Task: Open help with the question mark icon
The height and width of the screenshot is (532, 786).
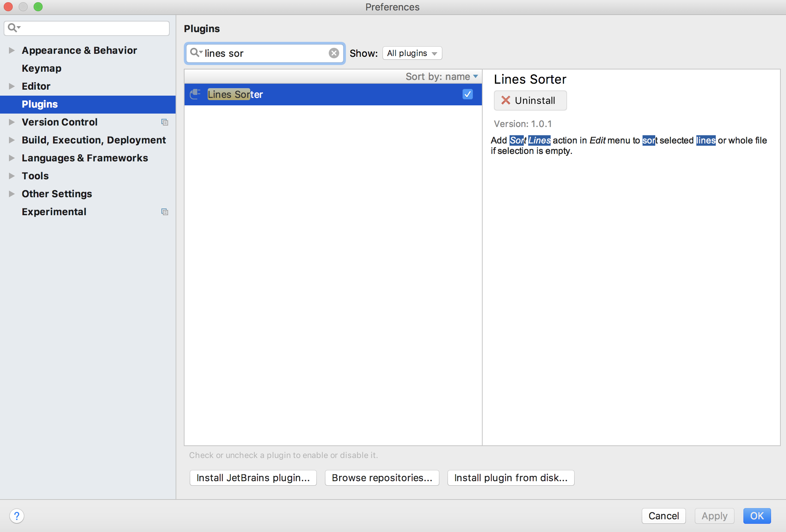Action: pos(17,516)
